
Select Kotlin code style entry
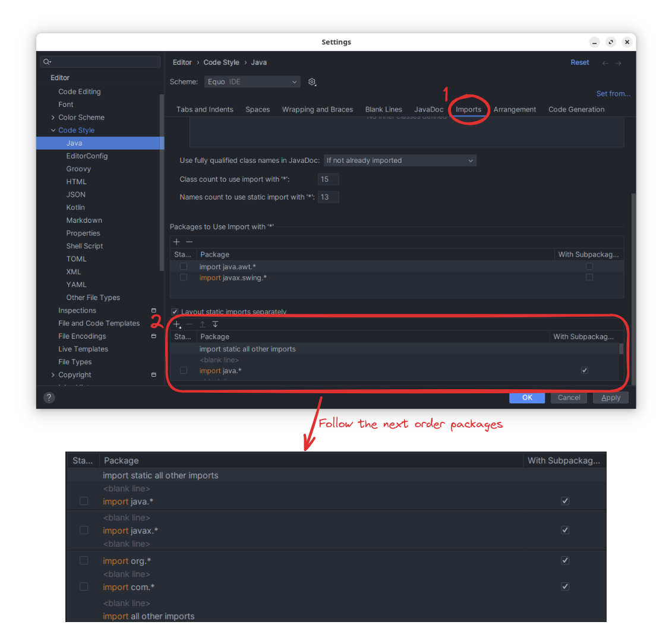pyautogui.click(x=75, y=207)
